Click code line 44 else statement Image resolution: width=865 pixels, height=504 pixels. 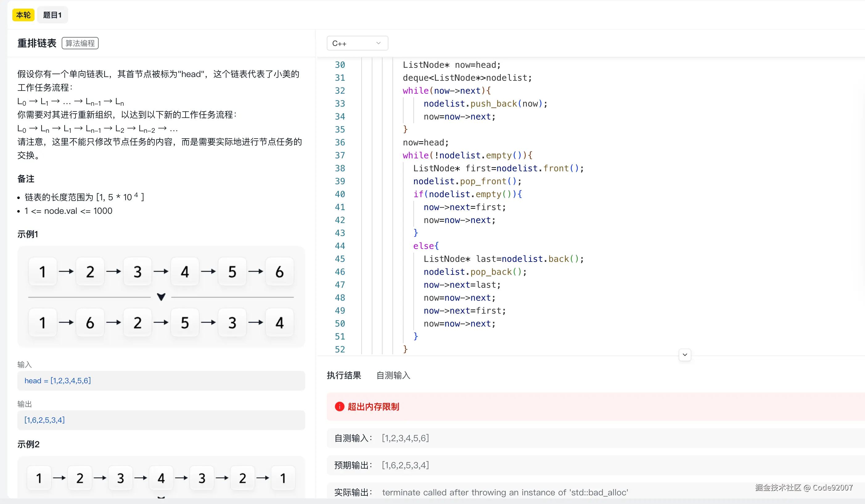pos(426,246)
